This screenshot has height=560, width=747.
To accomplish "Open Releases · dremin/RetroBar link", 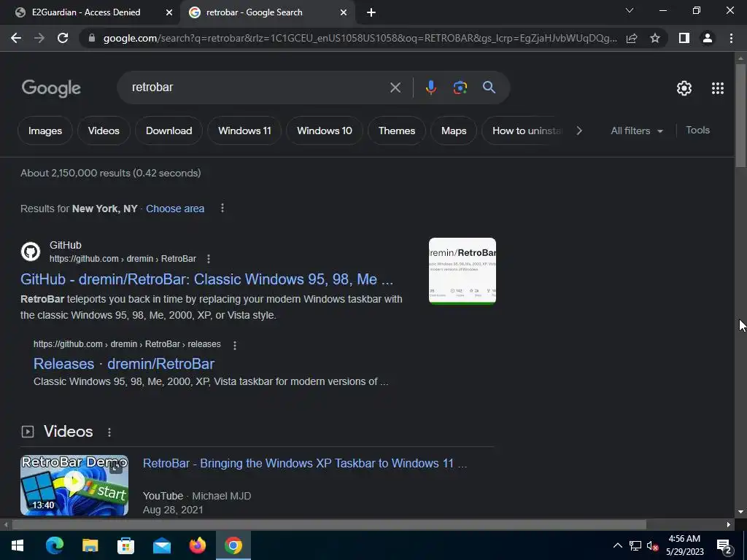I will (124, 364).
